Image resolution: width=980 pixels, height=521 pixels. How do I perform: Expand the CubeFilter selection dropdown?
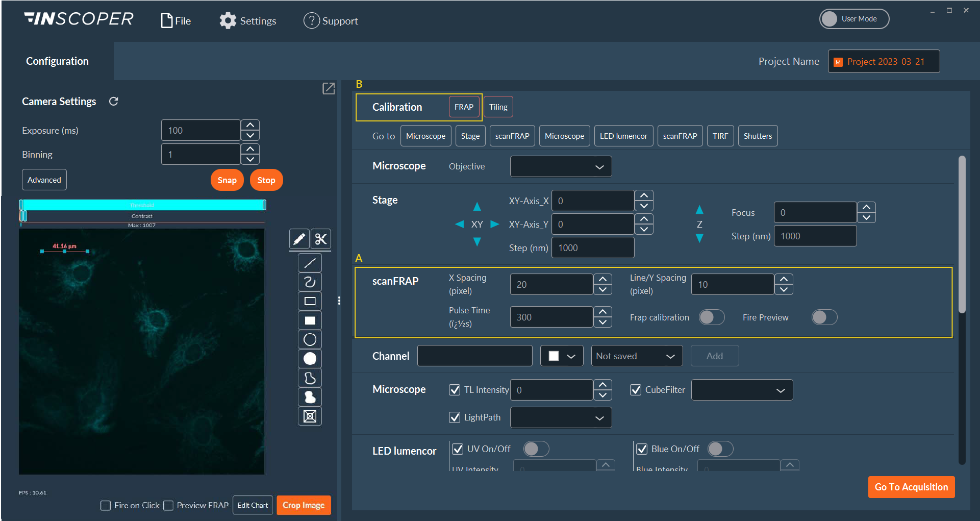click(x=741, y=389)
